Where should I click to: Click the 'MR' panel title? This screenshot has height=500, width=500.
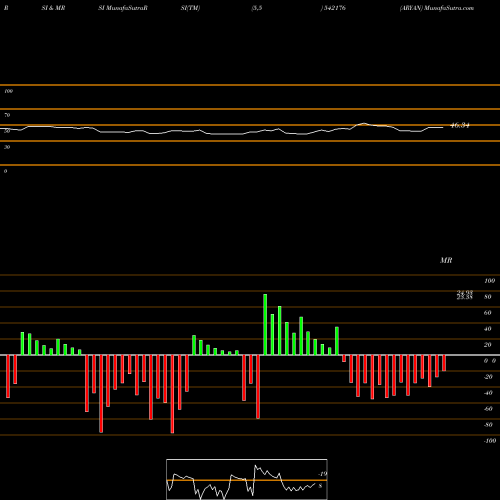[446, 260]
